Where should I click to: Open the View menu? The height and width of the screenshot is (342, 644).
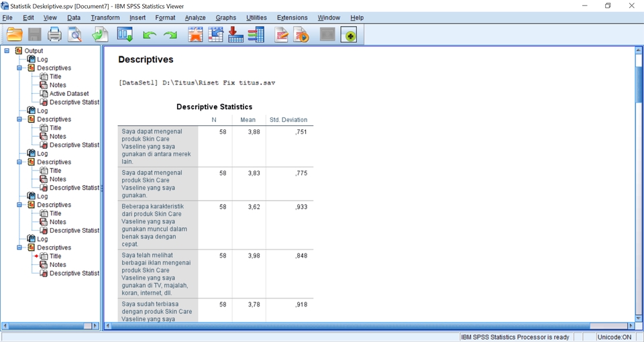(x=50, y=17)
